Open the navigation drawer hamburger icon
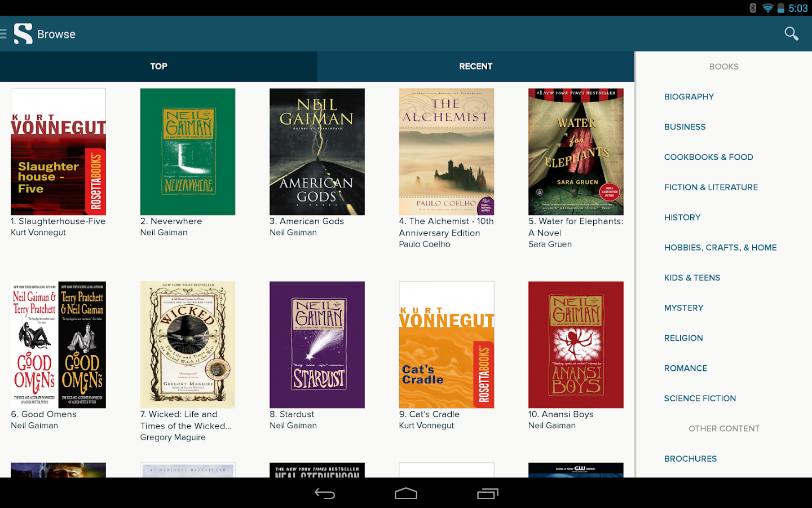 [x=3, y=34]
